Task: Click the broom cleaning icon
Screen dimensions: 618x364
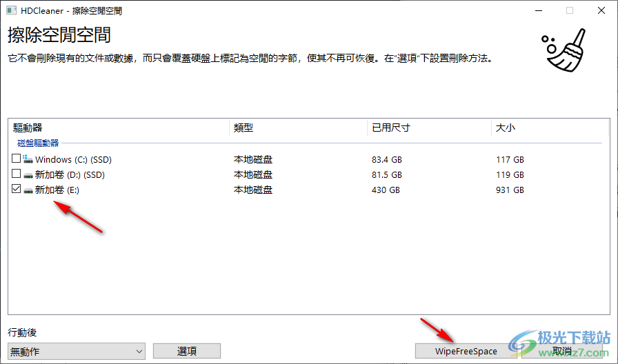Action: tap(564, 50)
